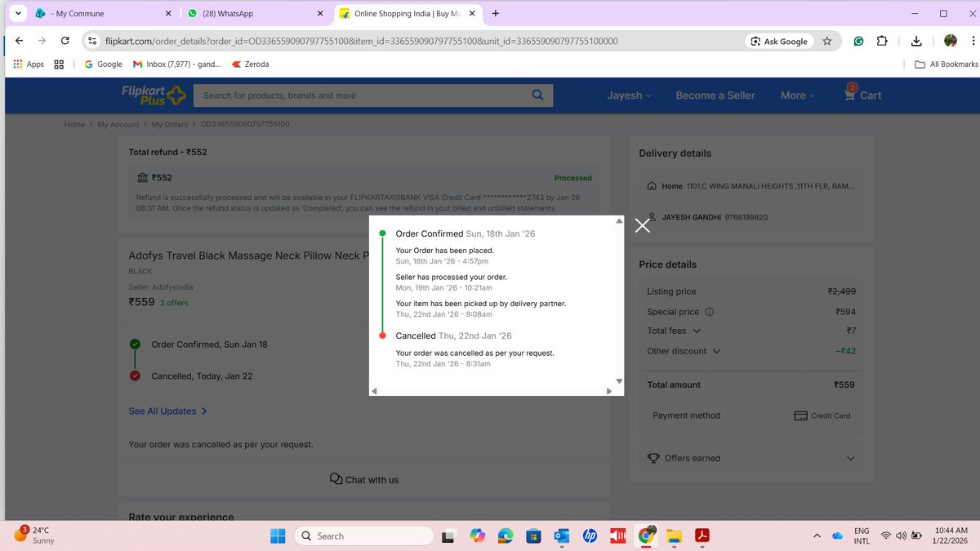Click the Grammarly extension icon

[859, 41]
